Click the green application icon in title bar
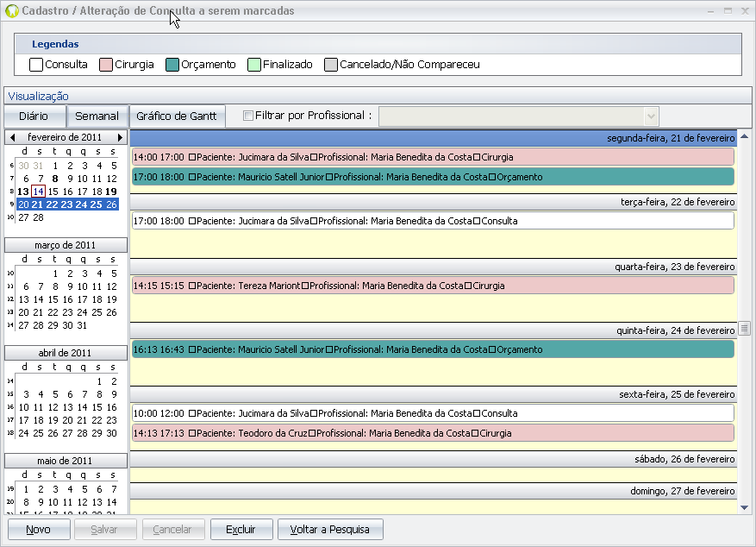 pos(11,10)
